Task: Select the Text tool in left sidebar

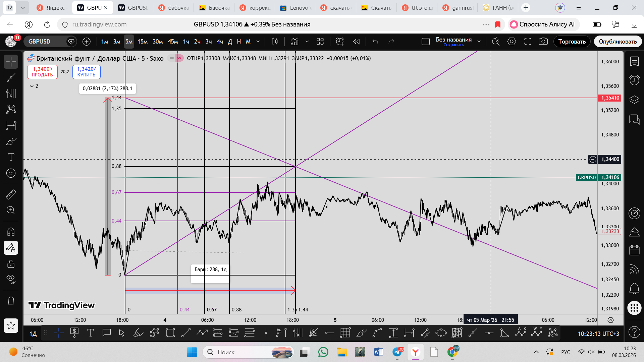Action: click(x=11, y=157)
